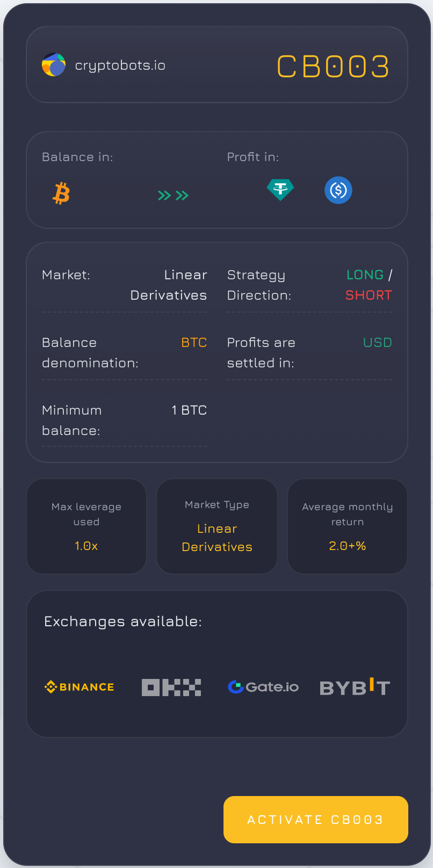Click the Bitcoin balance icon
This screenshot has height=868, width=433.
[61, 193]
